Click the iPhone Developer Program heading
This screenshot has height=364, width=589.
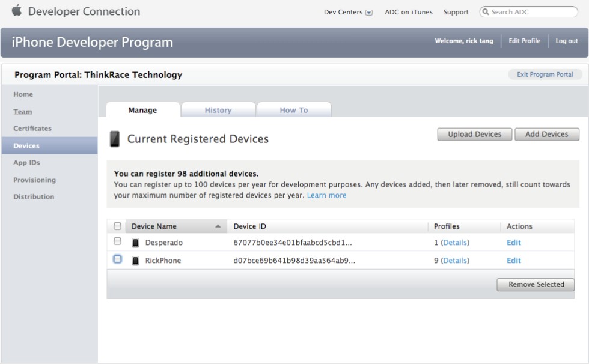coord(93,42)
